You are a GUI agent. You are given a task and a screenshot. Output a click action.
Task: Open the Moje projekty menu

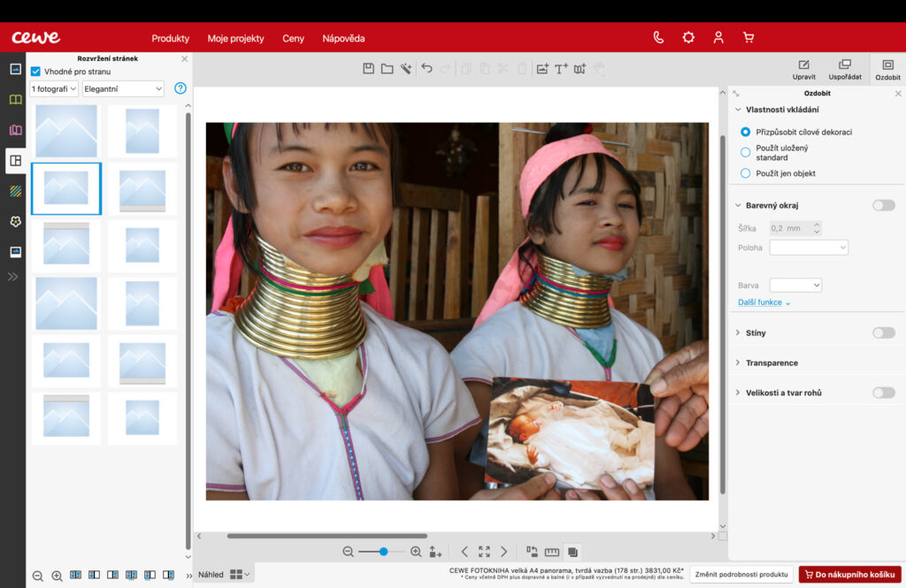pos(235,38)
